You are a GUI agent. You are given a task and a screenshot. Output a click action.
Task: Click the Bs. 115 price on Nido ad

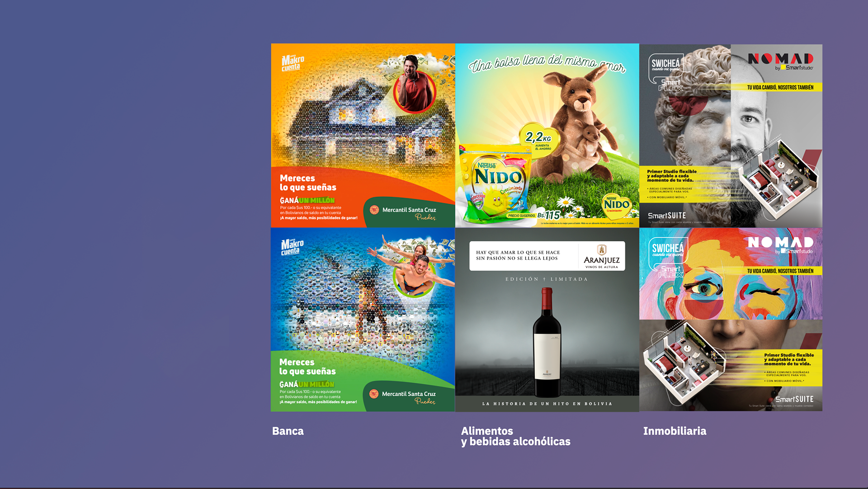[549, 216]
